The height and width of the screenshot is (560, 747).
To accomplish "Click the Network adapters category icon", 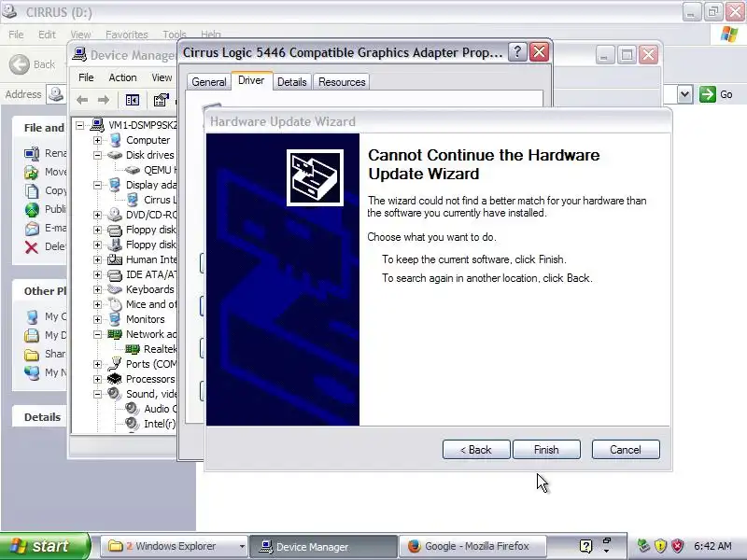I will [115, 334].
